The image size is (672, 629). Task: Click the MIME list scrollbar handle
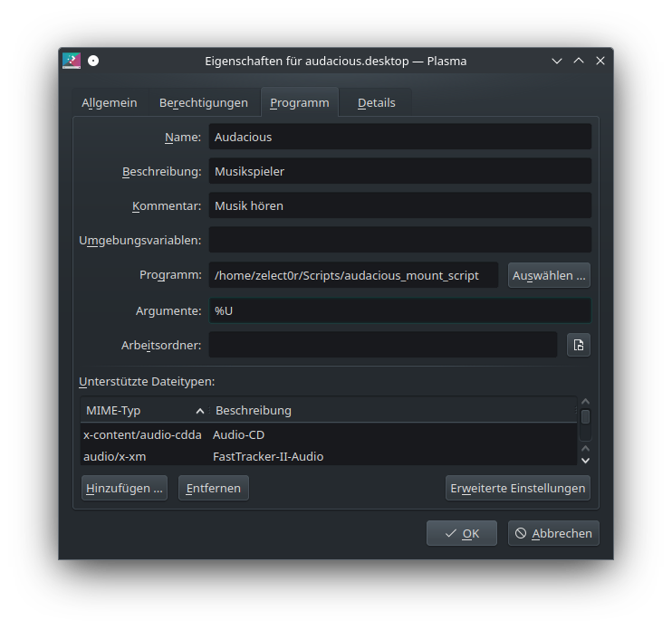[585, 416]
